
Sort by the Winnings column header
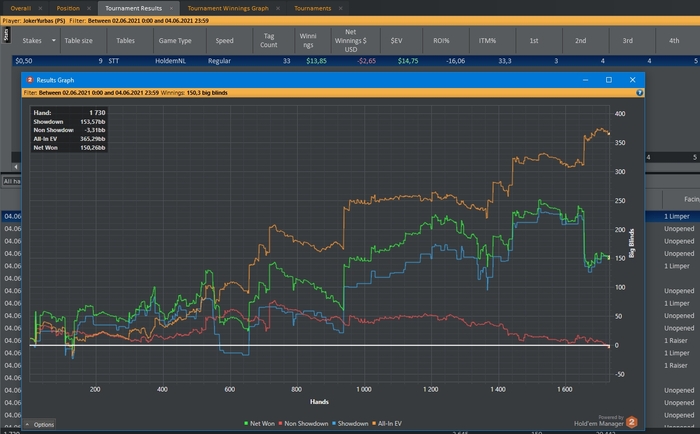308,40
